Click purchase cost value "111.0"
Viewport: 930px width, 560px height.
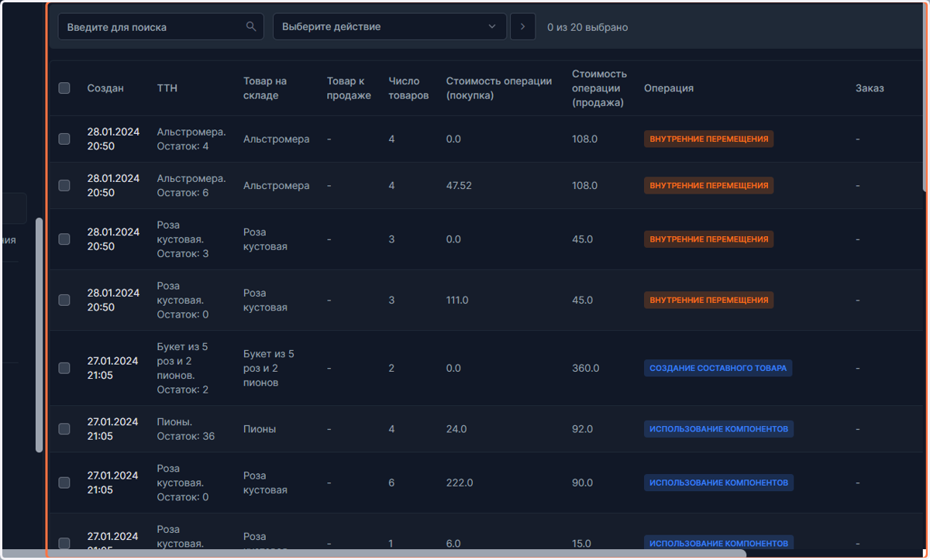pos(457,300)
